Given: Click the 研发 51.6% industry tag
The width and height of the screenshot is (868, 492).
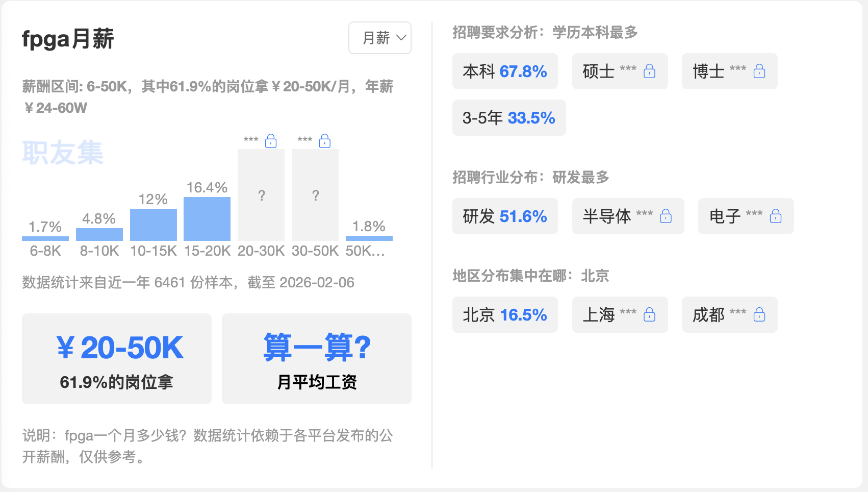Looking at the screenshot, I should [x=505, y=216].
